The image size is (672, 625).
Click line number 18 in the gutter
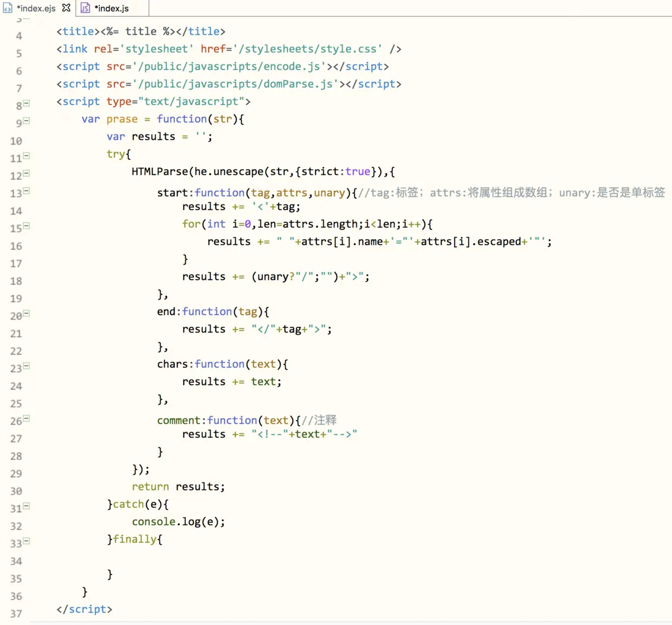16,281
